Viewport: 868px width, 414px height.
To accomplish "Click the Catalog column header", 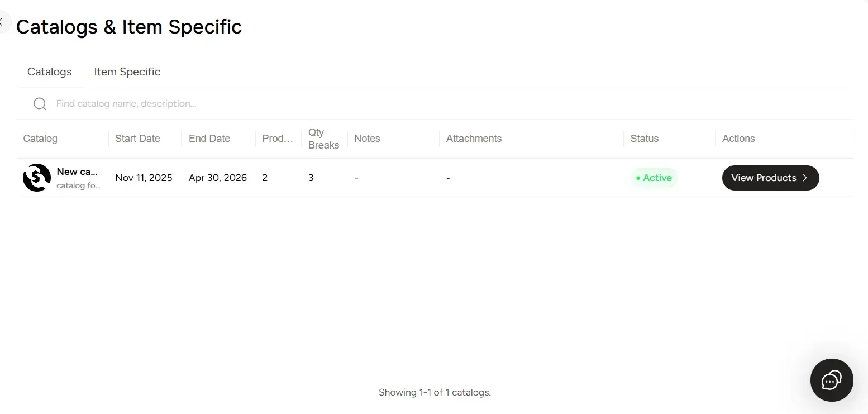I will click(40, 139).
